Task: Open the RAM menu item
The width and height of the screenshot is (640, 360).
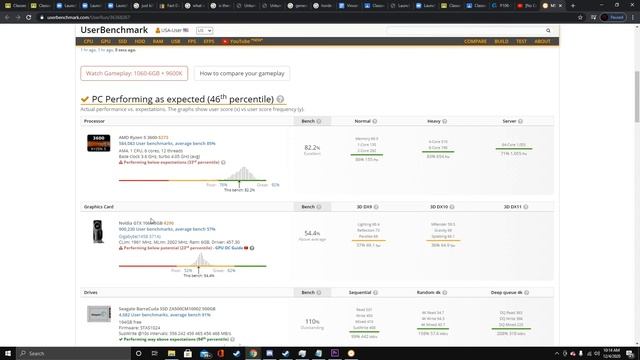Action: (158, 42)
